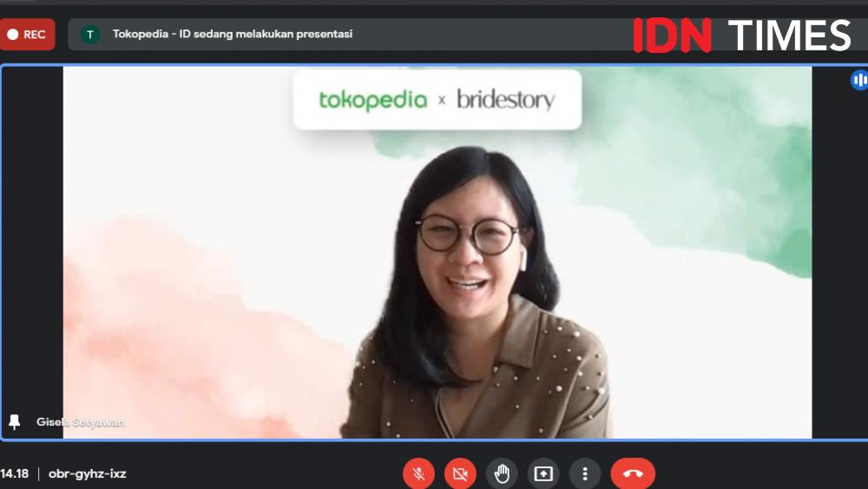This screenshot has height=489, width=868.
Task: Click the 14.18 time display
Action: click(15, 473)
